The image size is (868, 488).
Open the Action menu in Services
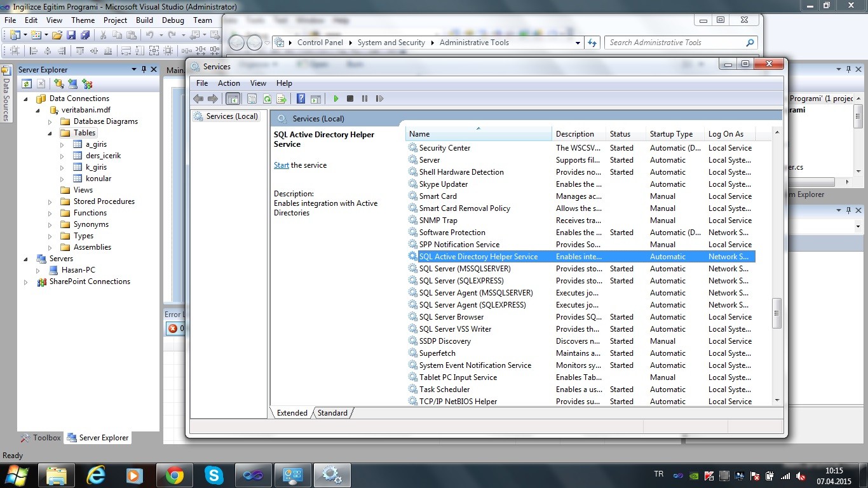click(229, 83)
